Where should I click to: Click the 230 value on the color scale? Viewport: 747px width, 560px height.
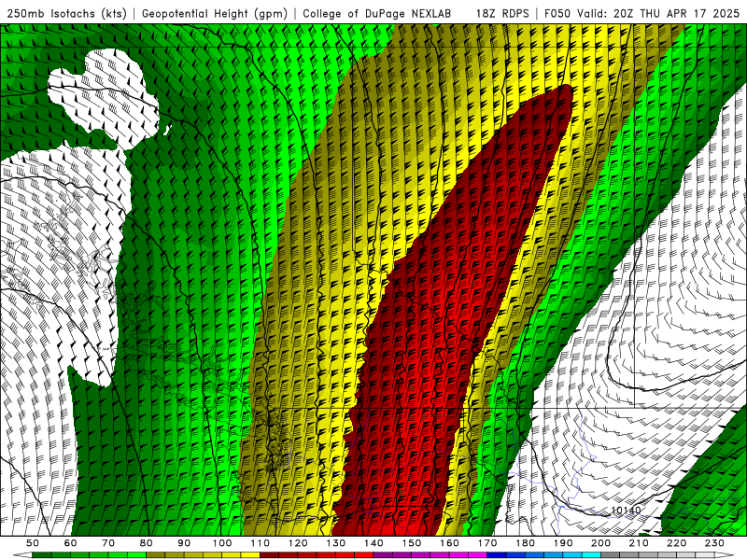715,543
